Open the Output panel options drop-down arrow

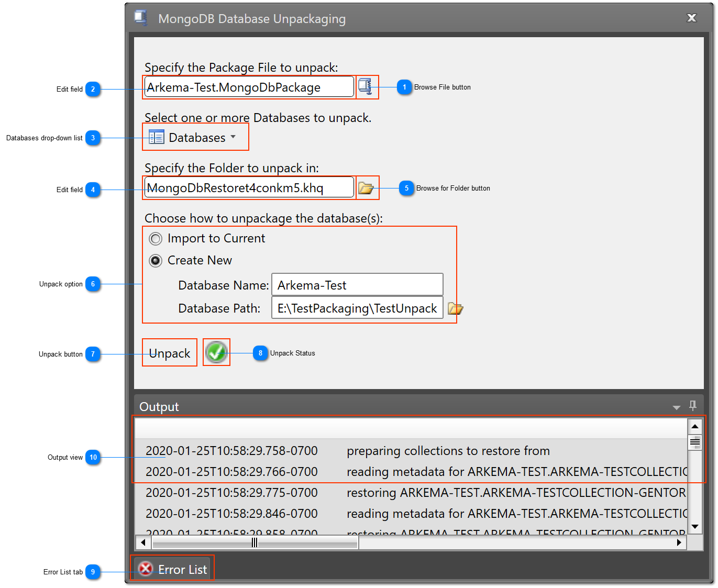click(677, 407)
